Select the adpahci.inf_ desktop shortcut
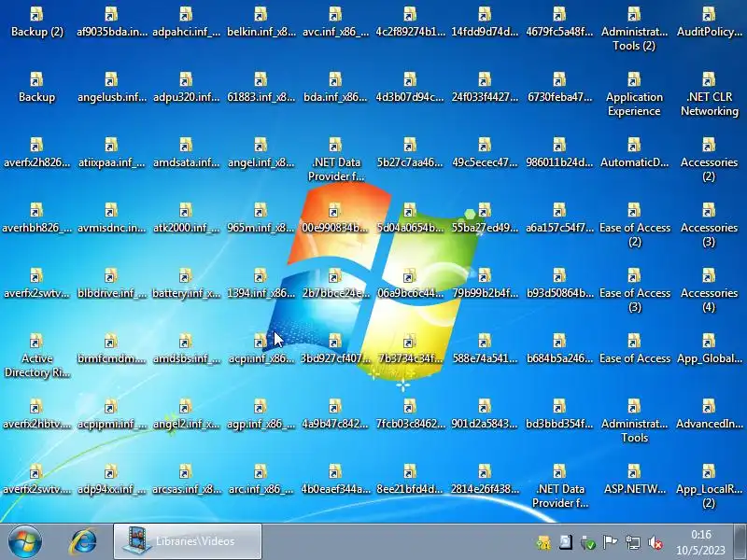This screenshot has width=747, height=560. pos(186,22)
